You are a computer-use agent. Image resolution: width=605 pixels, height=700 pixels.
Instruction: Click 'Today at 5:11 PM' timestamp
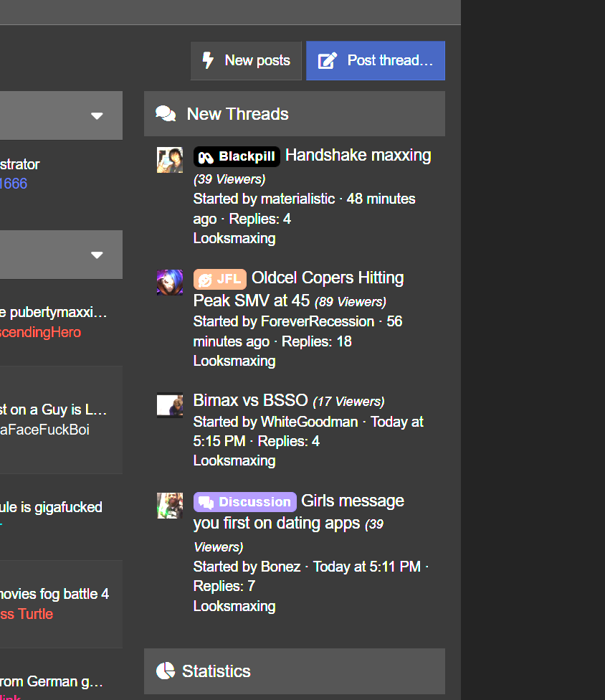coord(367,567)
